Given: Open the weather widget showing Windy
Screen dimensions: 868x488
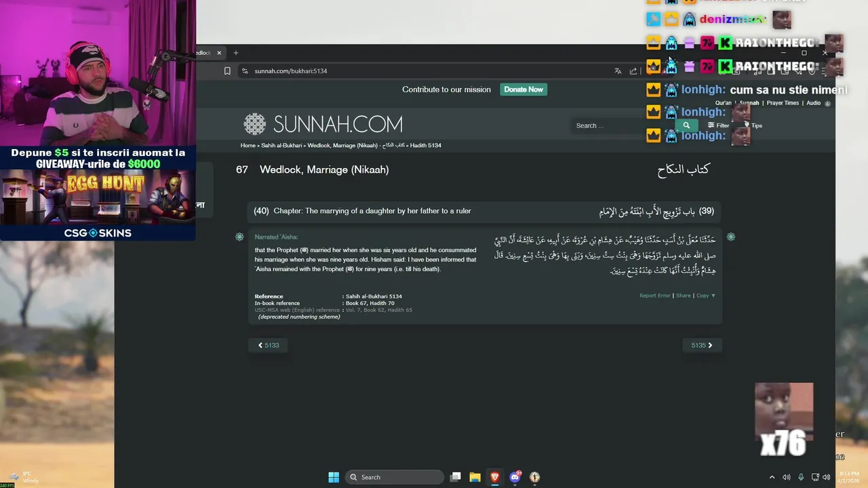Looking at the screenshot, I should pos(22,477).
